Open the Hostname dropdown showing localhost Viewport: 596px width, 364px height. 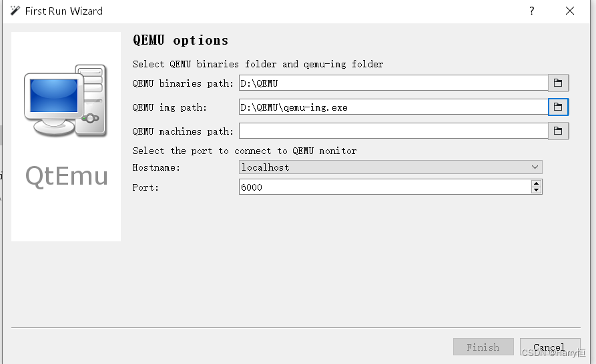click(x=390, y=167)
